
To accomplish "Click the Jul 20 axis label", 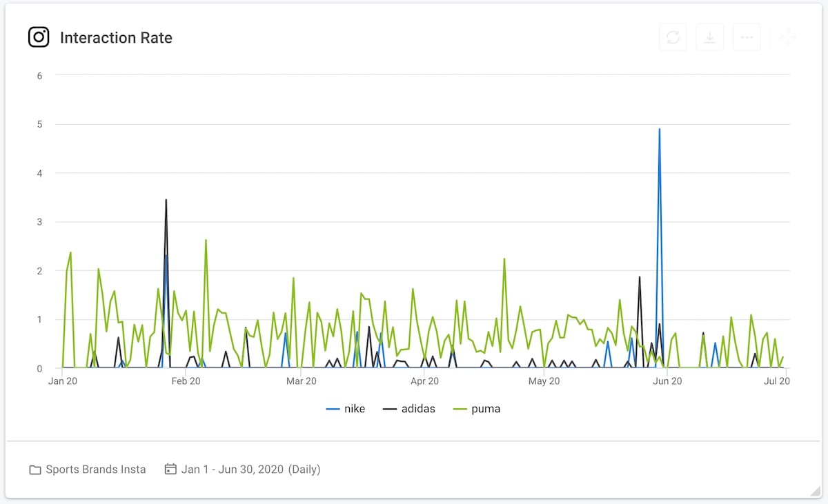I will coord(777,380).
